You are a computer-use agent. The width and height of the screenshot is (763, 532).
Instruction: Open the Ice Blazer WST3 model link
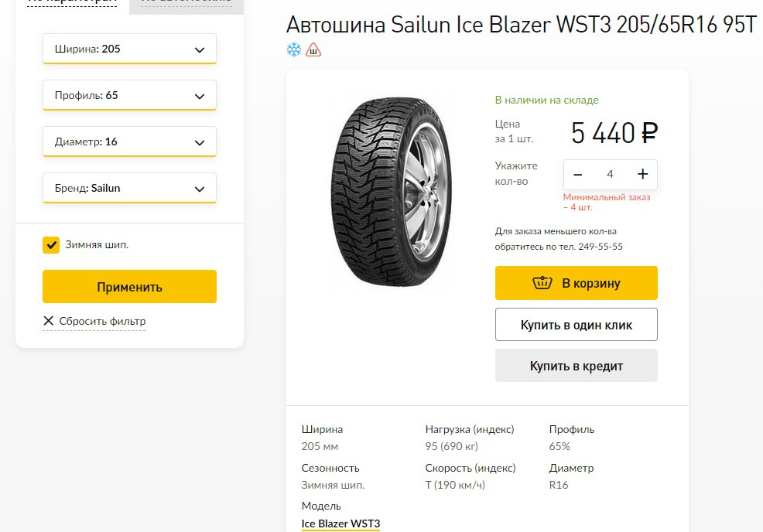[x=340, y=523]
